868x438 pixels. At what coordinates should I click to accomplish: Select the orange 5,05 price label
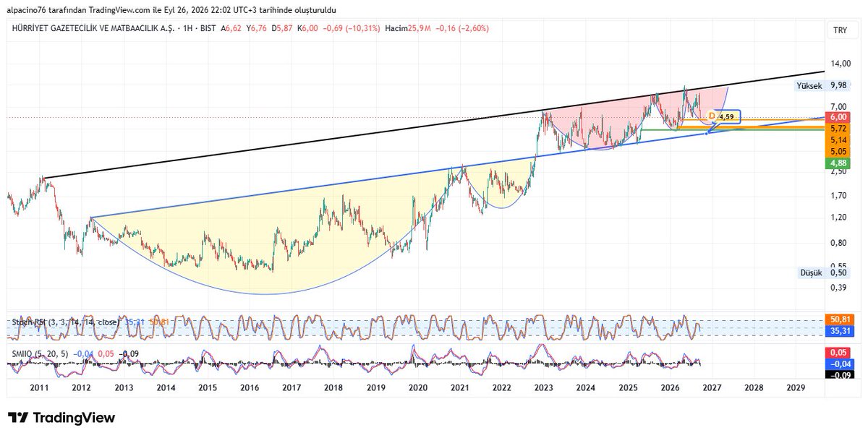(x=839, y=151)
